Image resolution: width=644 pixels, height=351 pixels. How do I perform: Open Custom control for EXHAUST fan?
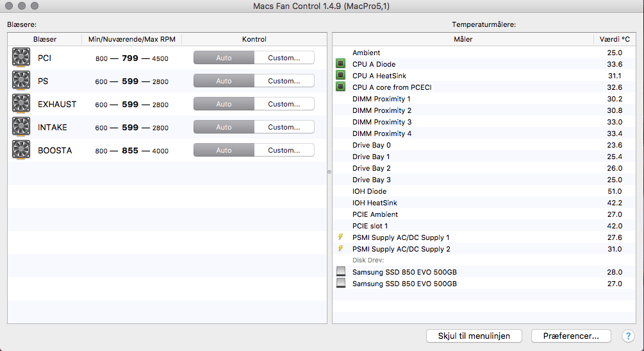[x=285, y=104]
